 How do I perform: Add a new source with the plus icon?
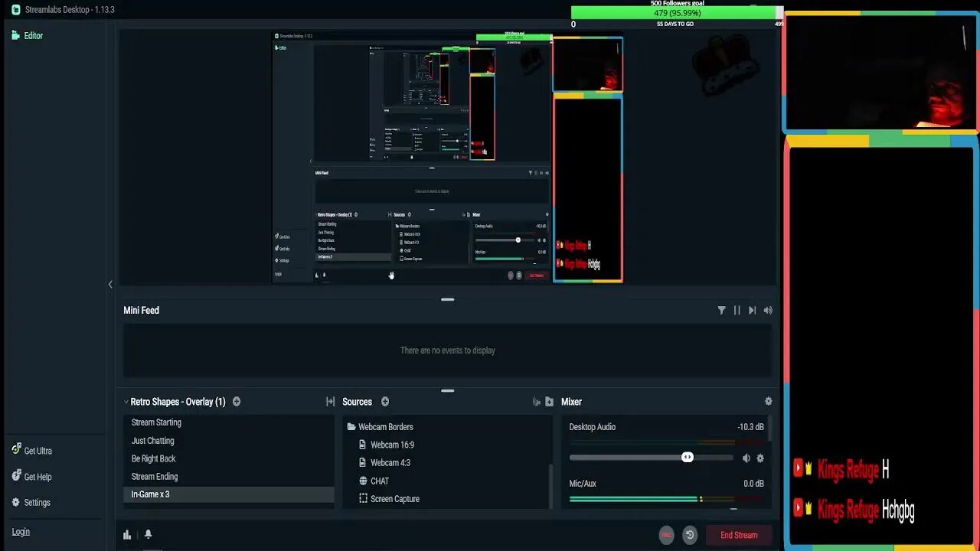[x=385, y=402]
